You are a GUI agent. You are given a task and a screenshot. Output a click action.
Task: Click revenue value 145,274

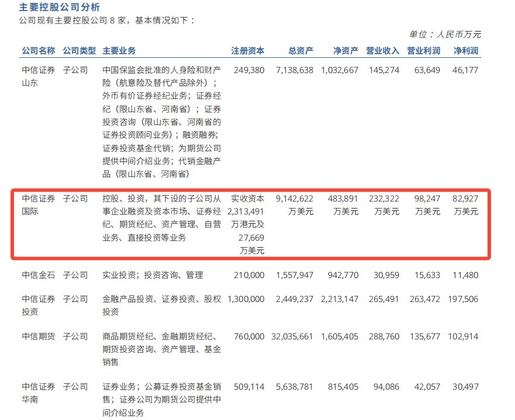point(384,70)
